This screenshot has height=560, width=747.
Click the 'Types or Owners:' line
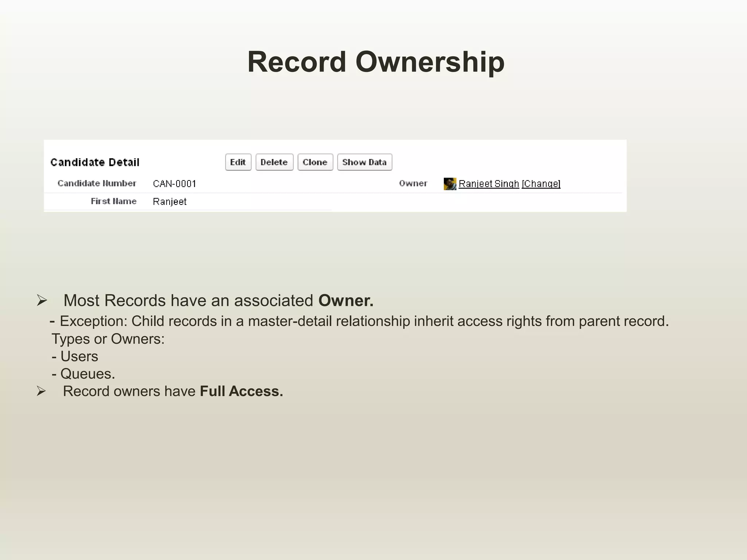[x=108, y=339]
